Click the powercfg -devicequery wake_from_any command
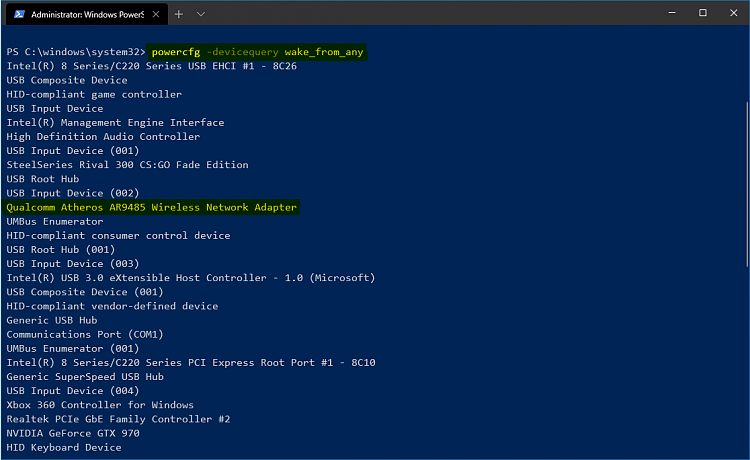The width and height of the screenshot is (750, 460). pos(257,52)
